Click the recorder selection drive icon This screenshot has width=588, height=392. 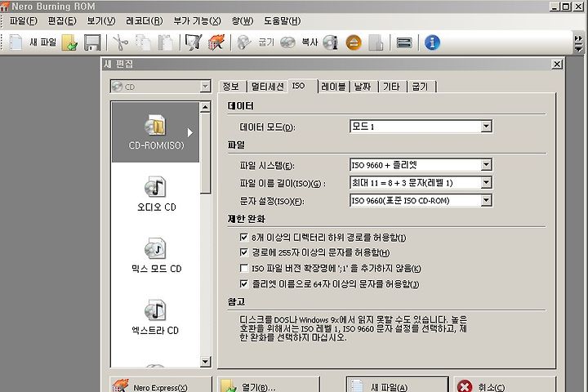point(404,42)
